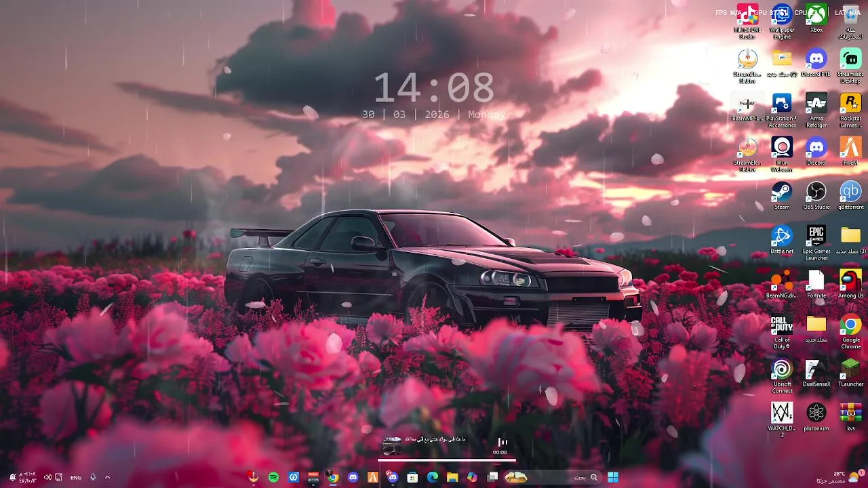The width and height of the screenshot is (868, 488).
Task: Select the kvs WinRAR archive icon
Action: [x=851, y=416]
